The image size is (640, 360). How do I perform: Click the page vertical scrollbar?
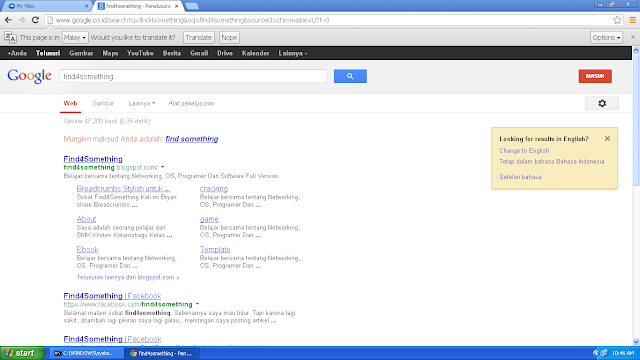(636, 121)
